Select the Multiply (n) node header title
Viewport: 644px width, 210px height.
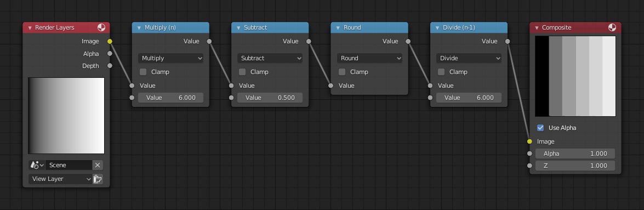click(x=160, y=27)
